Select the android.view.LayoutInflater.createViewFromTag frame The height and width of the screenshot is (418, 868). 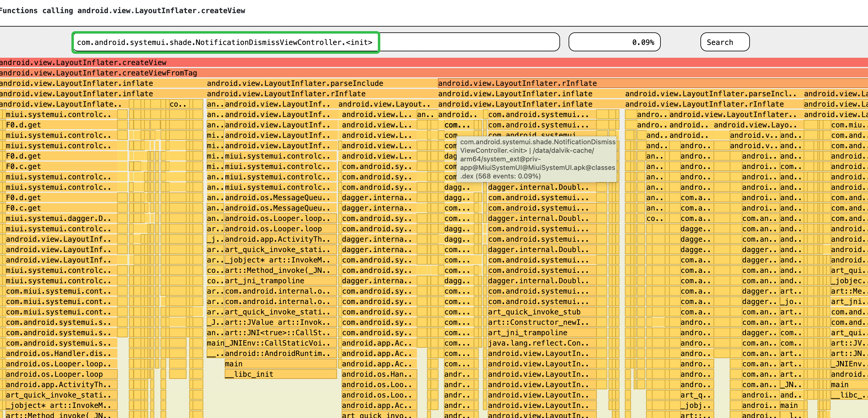(x=434, y=73)
